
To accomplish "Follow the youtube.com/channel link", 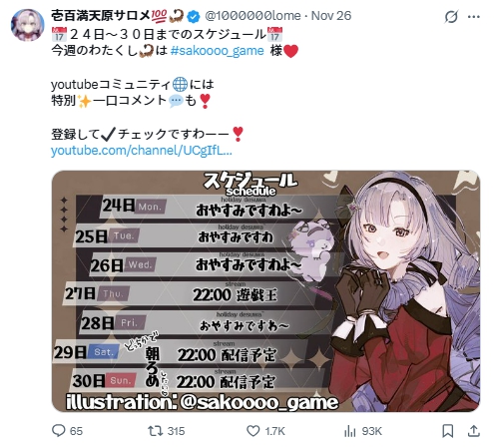I will click(x=142, y=151).
